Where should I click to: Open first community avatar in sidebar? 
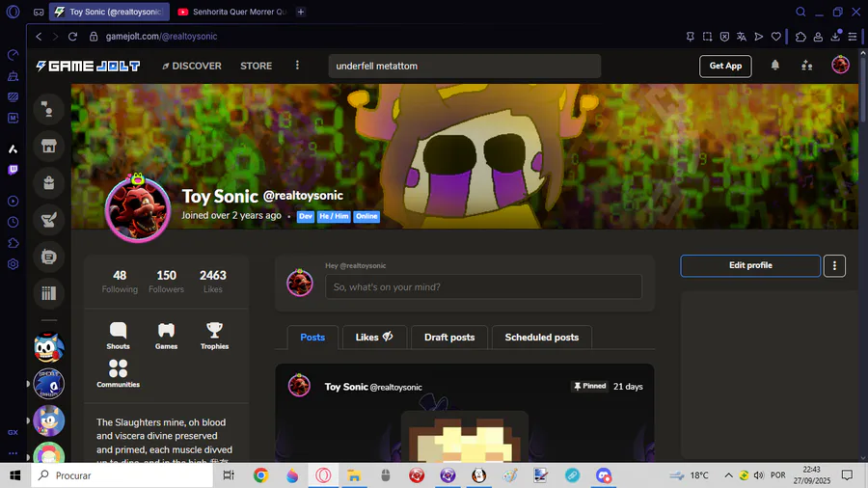pos(49,347)
